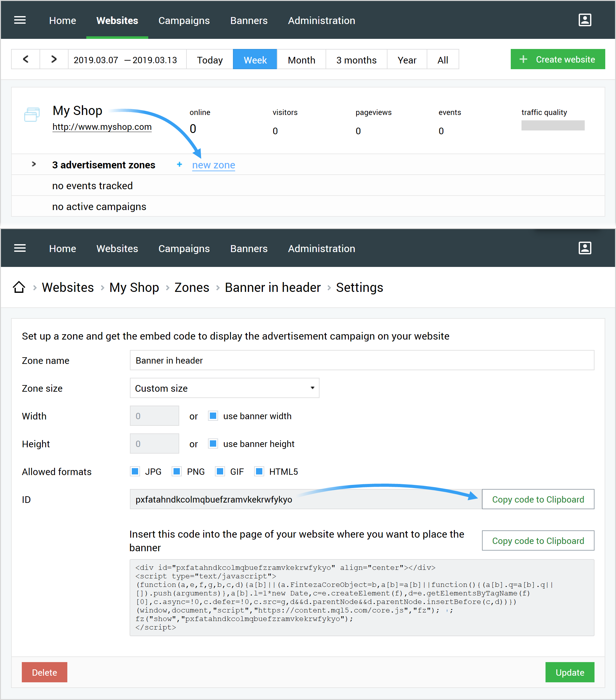The height and width of the screenshot is (700, 616).
Task: Toggle the GIF allowed format checkbox
Action: (x=217, y=471)
